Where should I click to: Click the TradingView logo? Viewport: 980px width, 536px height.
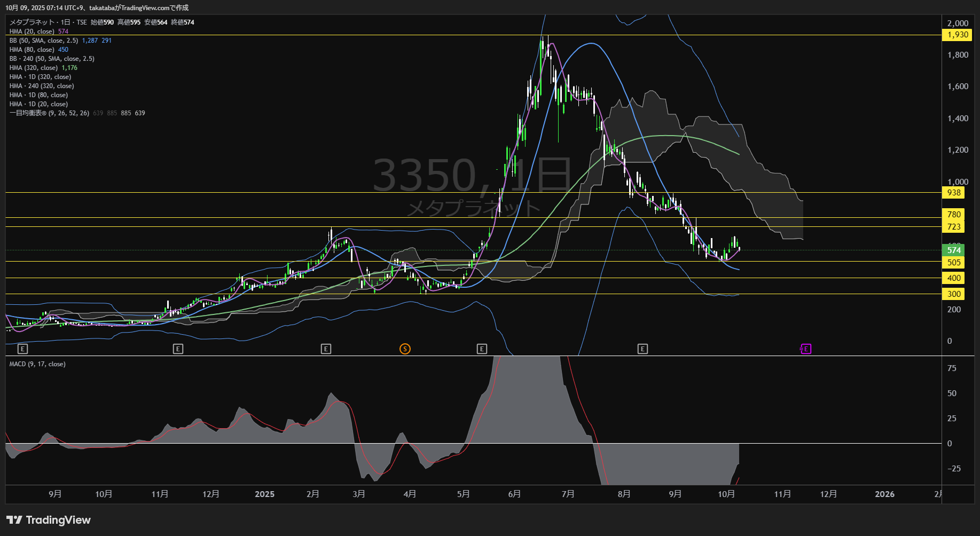(x=49, y=520)
